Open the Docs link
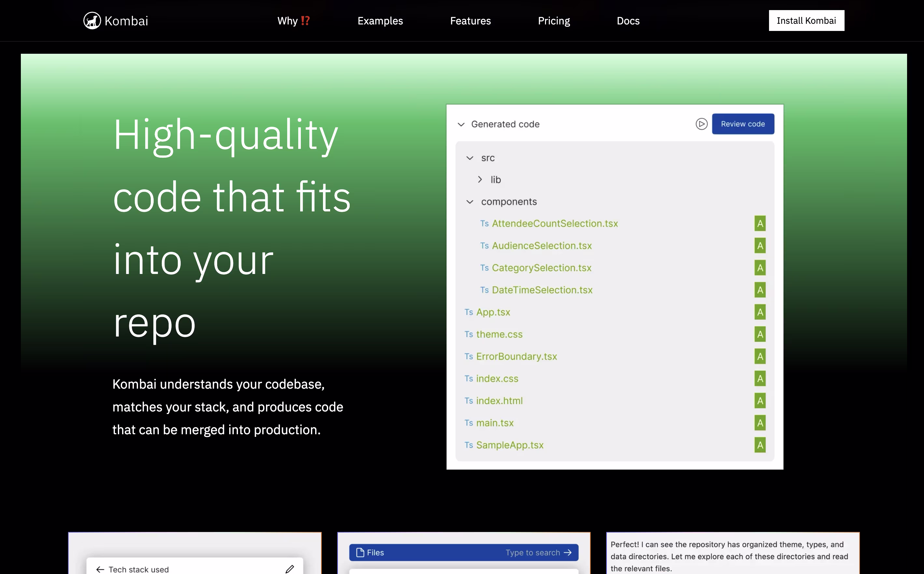The height and width of the screenshot is (574, 924). point(628,21)
